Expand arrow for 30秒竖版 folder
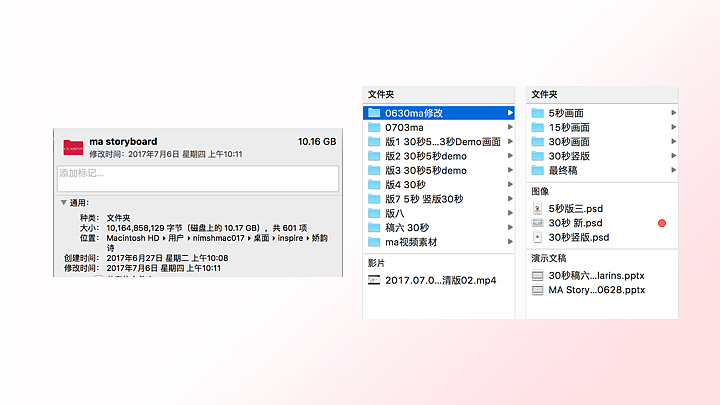Viewport: 720px width, 405px height. tap(673, 156)
